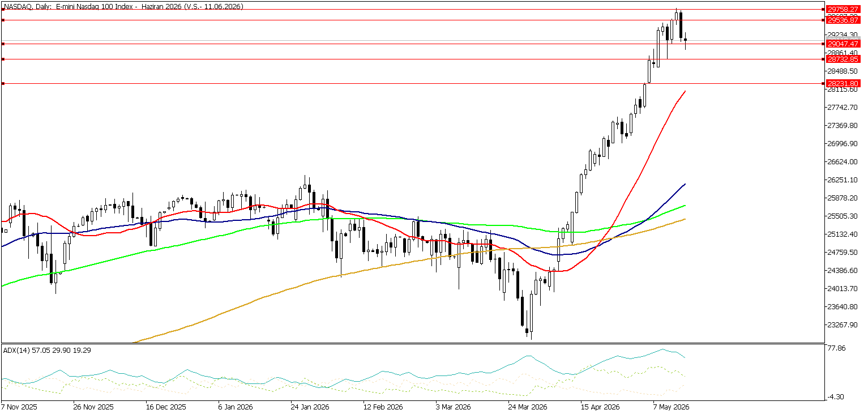
Task: Click the 27369.80 price axis label
Action: click(x=844, y=126)
